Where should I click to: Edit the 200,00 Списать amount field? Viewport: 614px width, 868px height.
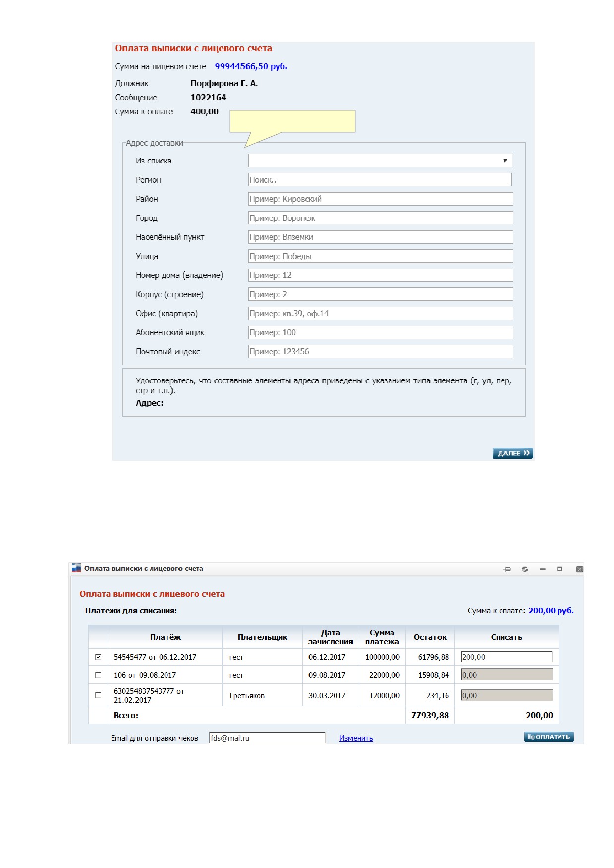(x=506, y=657)
